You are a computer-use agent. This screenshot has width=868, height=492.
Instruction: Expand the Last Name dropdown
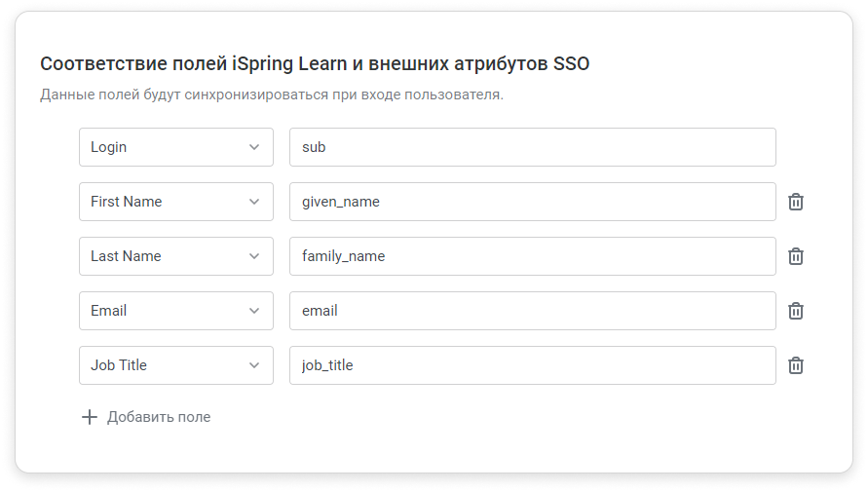(x=176, y=256)
